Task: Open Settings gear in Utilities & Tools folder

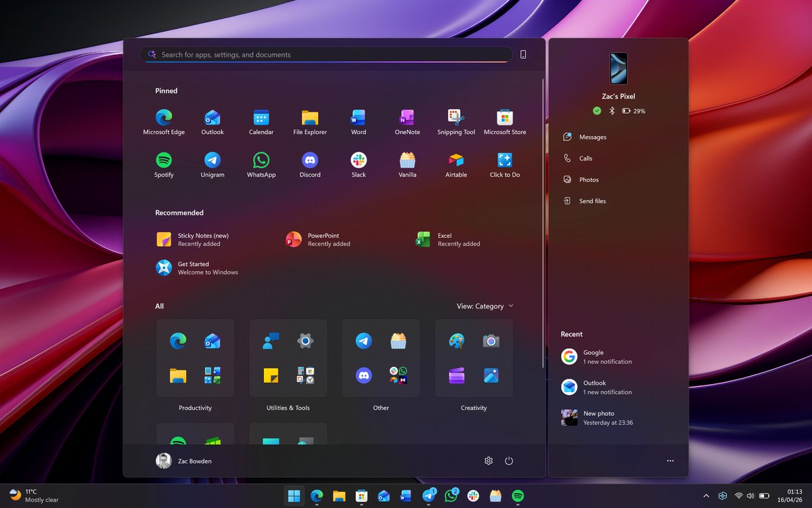Action: [x=305, y=341]
